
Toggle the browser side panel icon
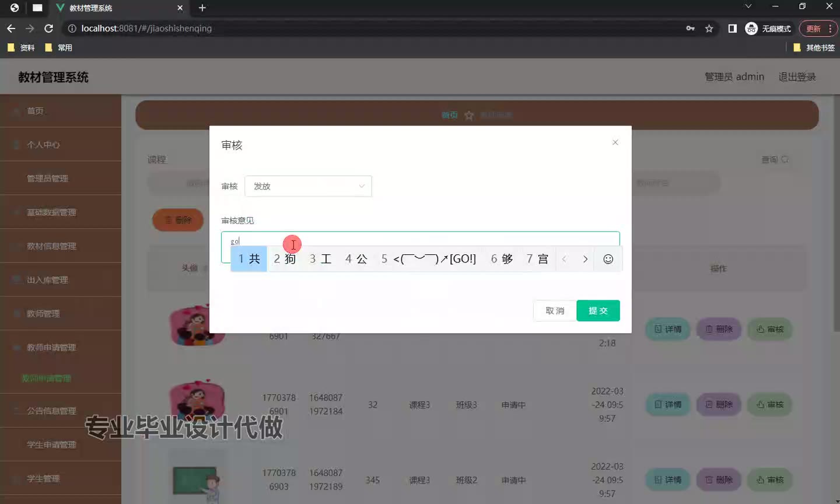732,28
